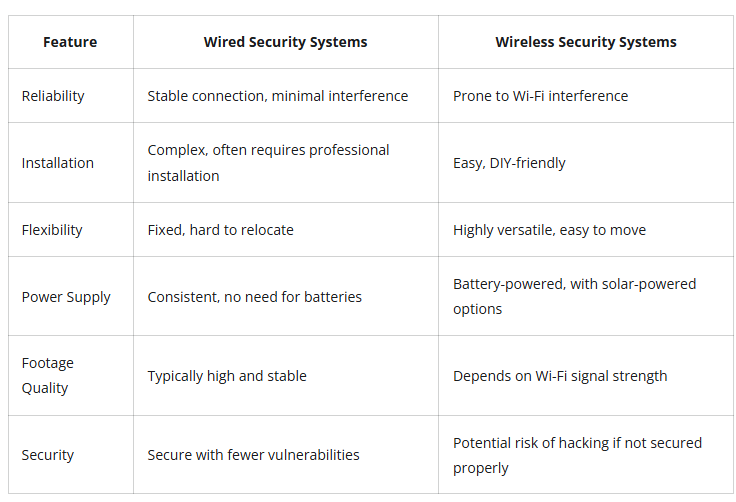The height and width of the screenshot is (502, 736).
Task: Select the Flexibility row label
Action: coord(52,230)
